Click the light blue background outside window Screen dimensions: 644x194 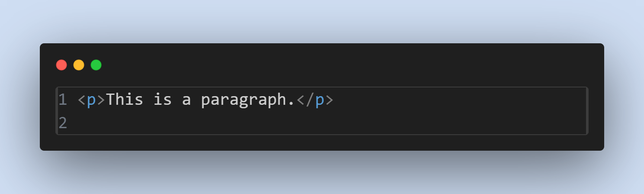pyautogui.click(x=322, y=19)
